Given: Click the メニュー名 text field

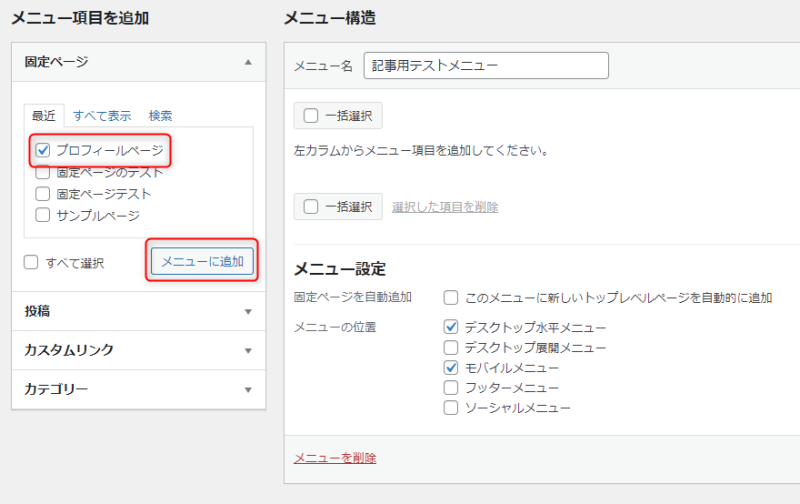Looking at the screenshot, I should pos(486,65).
